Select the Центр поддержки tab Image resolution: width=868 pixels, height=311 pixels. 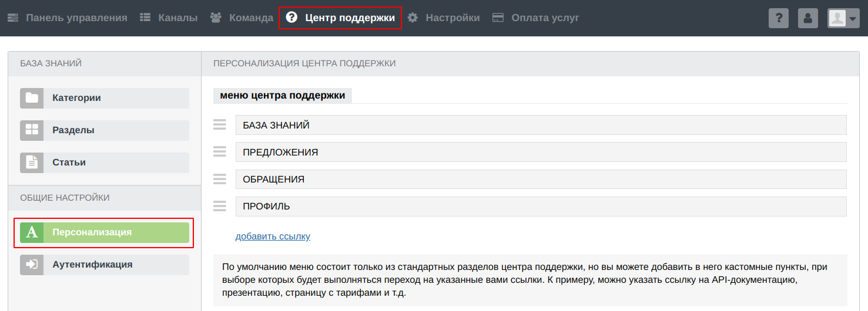pyautogui.click(x=340, y=18)
